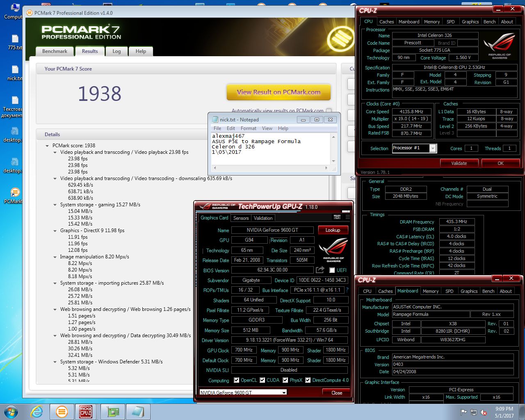The height and width of the screenshot is (420, 525).
Task: Open the desktop.ini icon below the Текстовый документ icon
Action: pyautogui.click(x=15, y=134)
